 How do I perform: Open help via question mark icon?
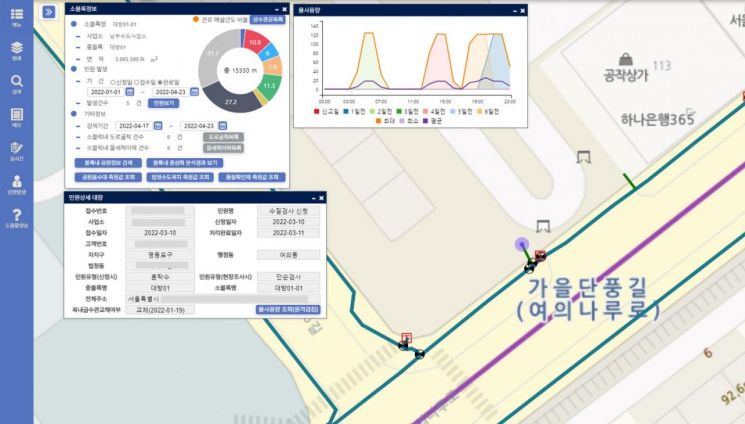[16, 216]
